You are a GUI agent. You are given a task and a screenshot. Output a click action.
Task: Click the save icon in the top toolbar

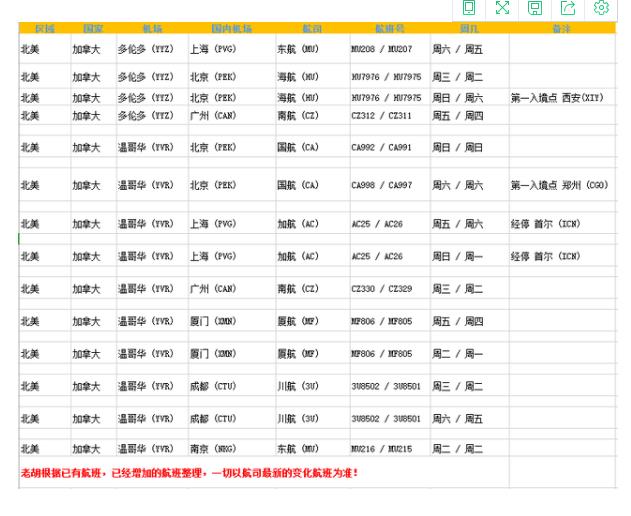coord(535,8)
